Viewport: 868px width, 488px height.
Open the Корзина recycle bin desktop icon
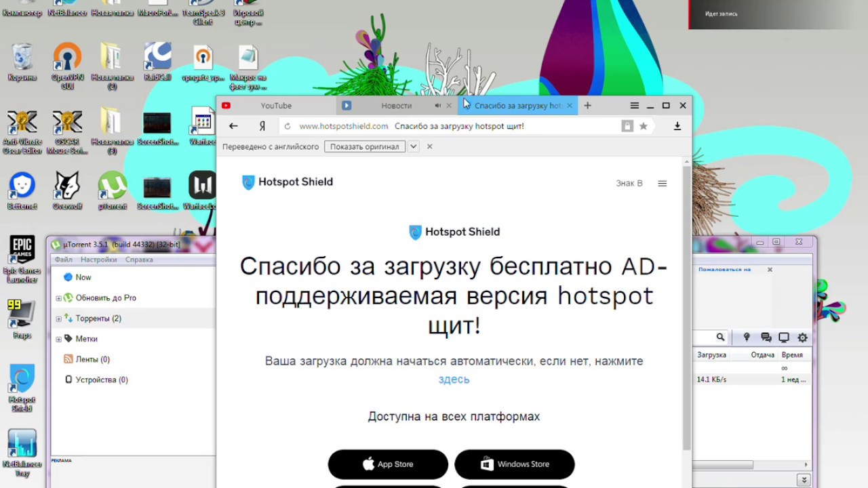coord(22,62)
